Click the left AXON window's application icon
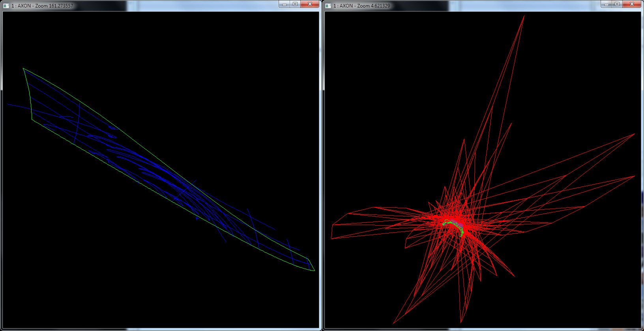 [6, 6]
